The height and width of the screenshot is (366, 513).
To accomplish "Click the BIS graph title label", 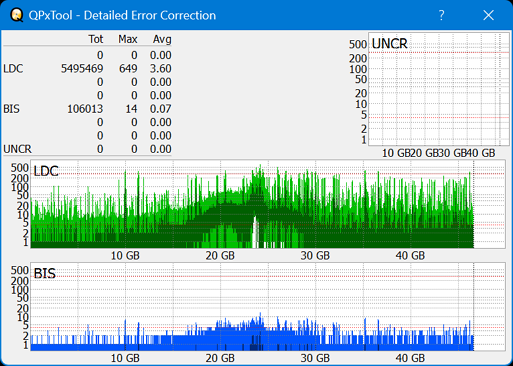I will pos(45,274).
